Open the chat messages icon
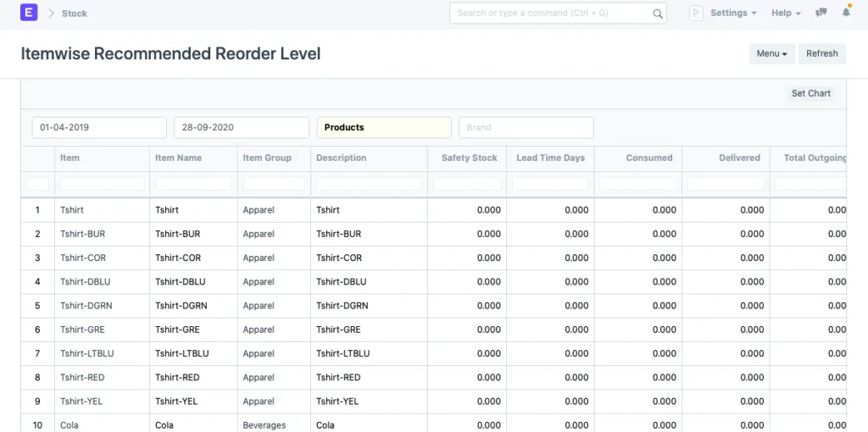Viewport: 868px width, 432px height. [x=821, y=13]
